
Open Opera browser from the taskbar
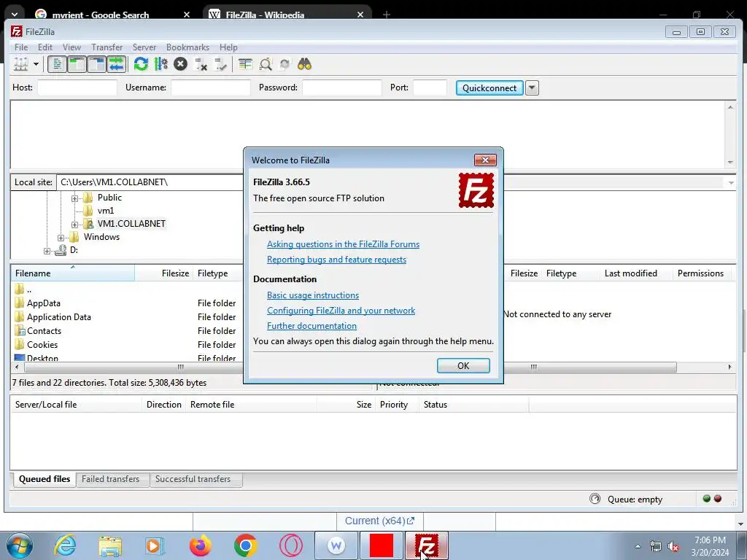(x=290, y=545)
